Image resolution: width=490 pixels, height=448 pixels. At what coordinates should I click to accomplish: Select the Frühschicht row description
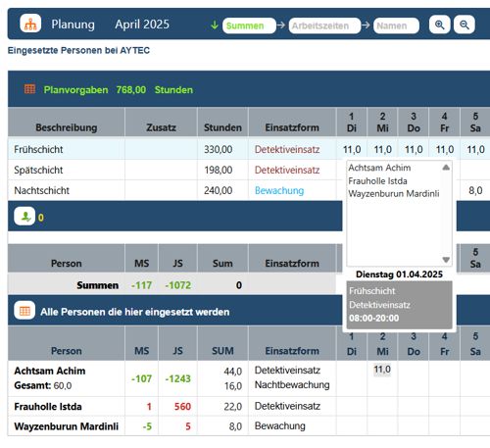38,149
